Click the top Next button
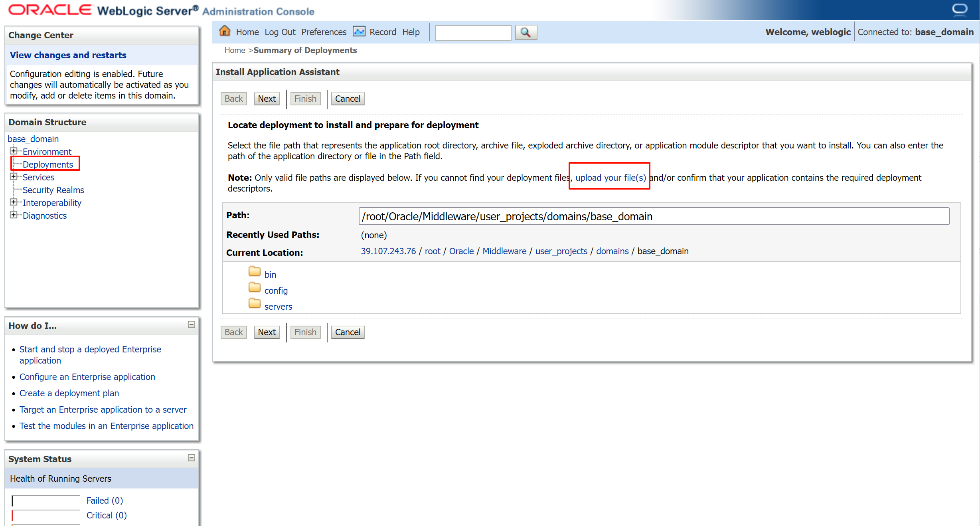Viewport: 980px width, 526px height. point(267,99)
